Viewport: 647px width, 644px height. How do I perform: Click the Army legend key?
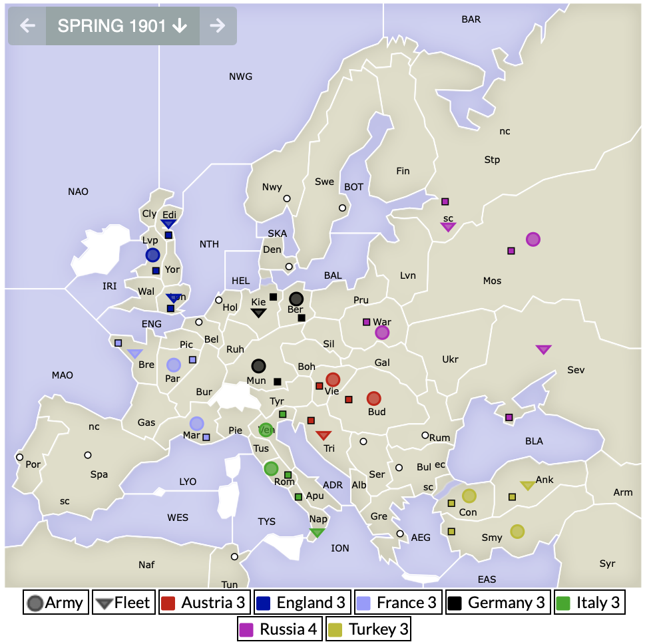(56, 602)
